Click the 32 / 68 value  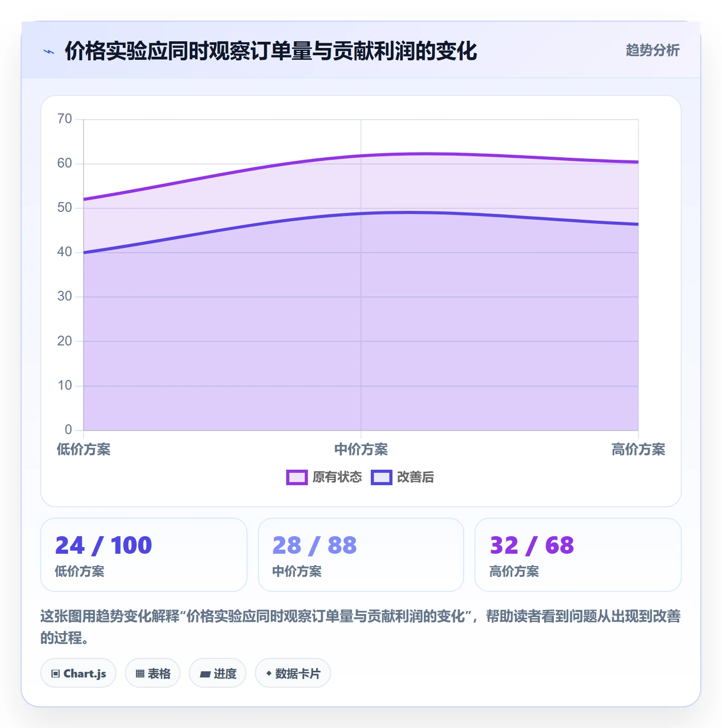(532, 545)
